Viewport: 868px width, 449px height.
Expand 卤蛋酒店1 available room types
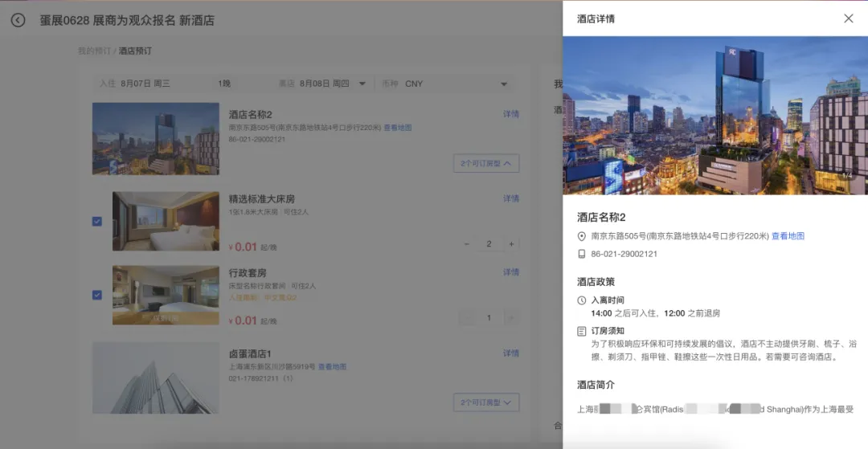coord(486,402)
